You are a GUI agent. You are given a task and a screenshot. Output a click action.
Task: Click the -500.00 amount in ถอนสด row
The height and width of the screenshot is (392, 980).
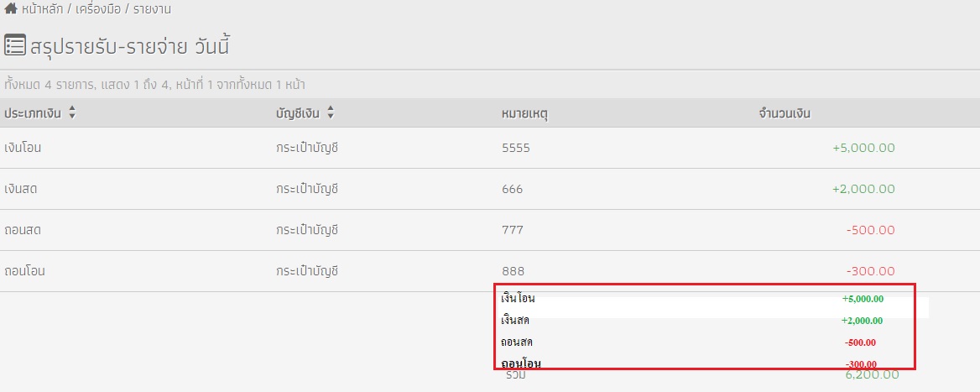pyautogui.click(x=871, y=230)
